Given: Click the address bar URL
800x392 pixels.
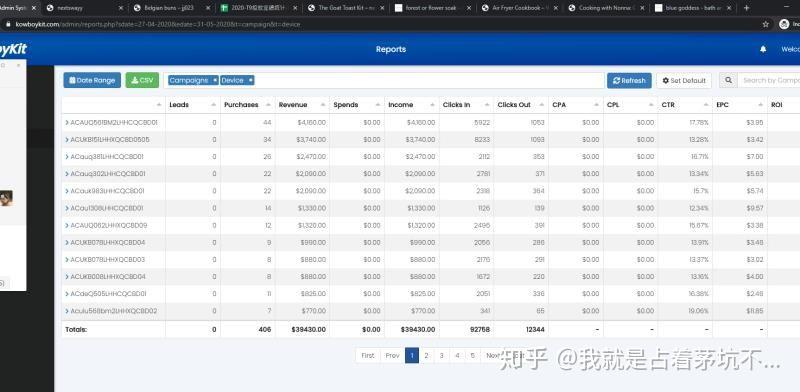Looking at the screenshot, I should (x=158, y=24).
